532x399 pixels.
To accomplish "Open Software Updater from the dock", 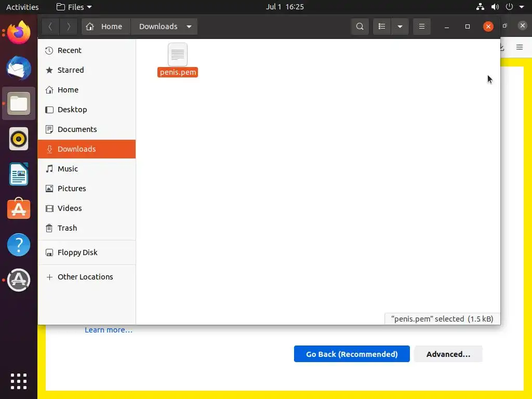I will [x=19, y=280].
